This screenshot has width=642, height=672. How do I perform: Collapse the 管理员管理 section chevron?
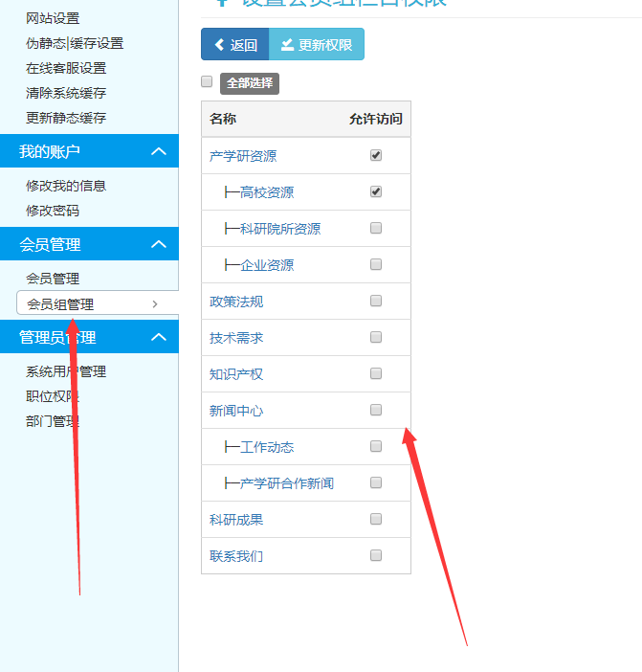pos(159,337)
